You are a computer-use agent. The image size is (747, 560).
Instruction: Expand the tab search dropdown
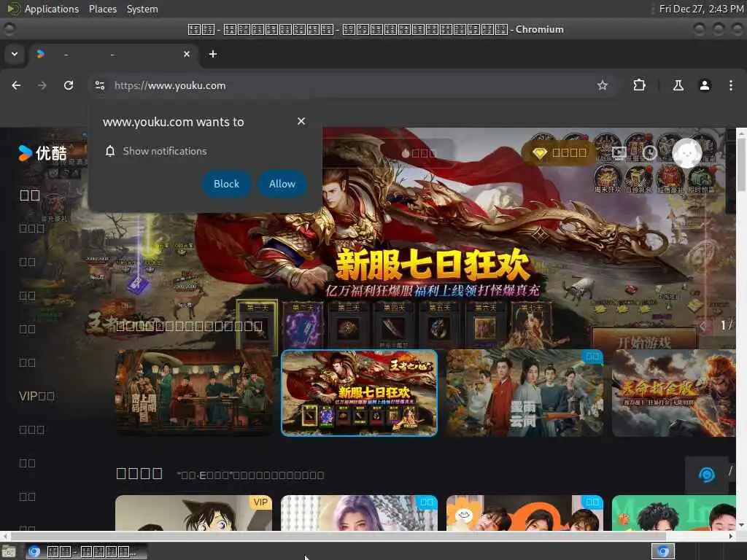tap(15, 54)
